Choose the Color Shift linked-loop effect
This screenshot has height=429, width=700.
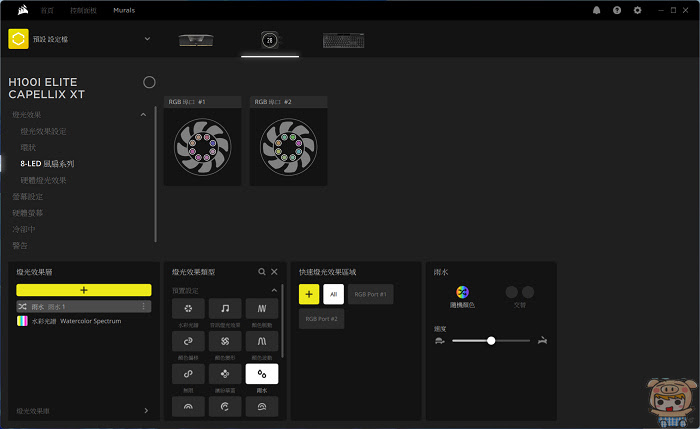[188, 341]
